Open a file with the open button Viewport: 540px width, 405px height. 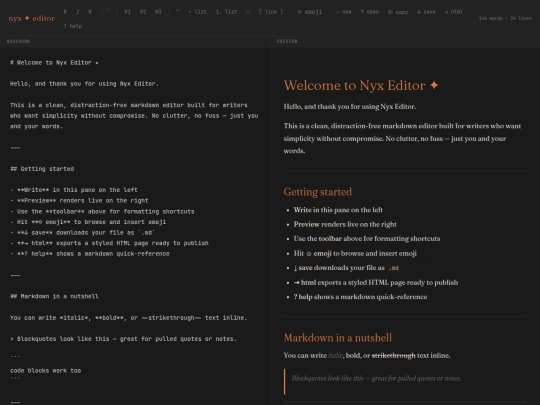(370, 12)
